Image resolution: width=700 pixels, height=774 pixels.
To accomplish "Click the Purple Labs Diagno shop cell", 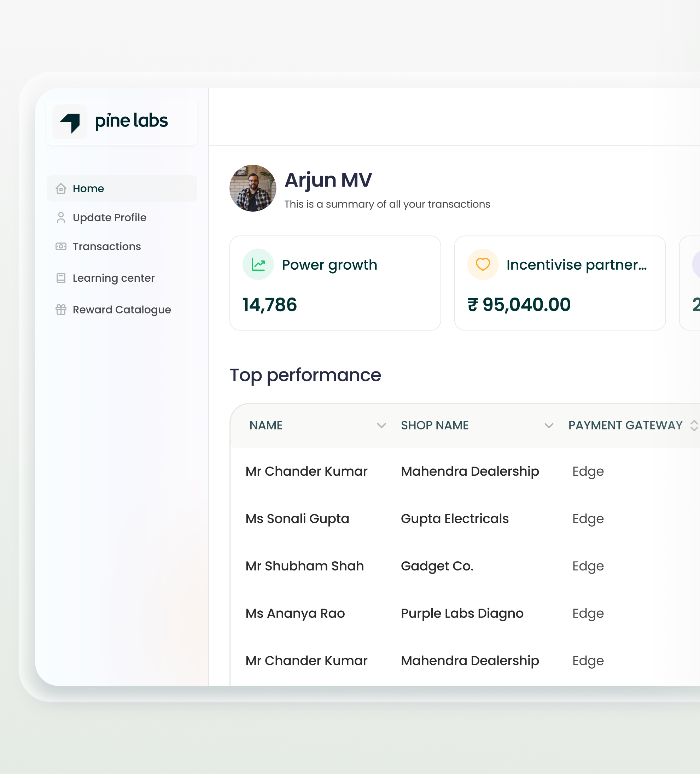I will [x=462, y=614].
